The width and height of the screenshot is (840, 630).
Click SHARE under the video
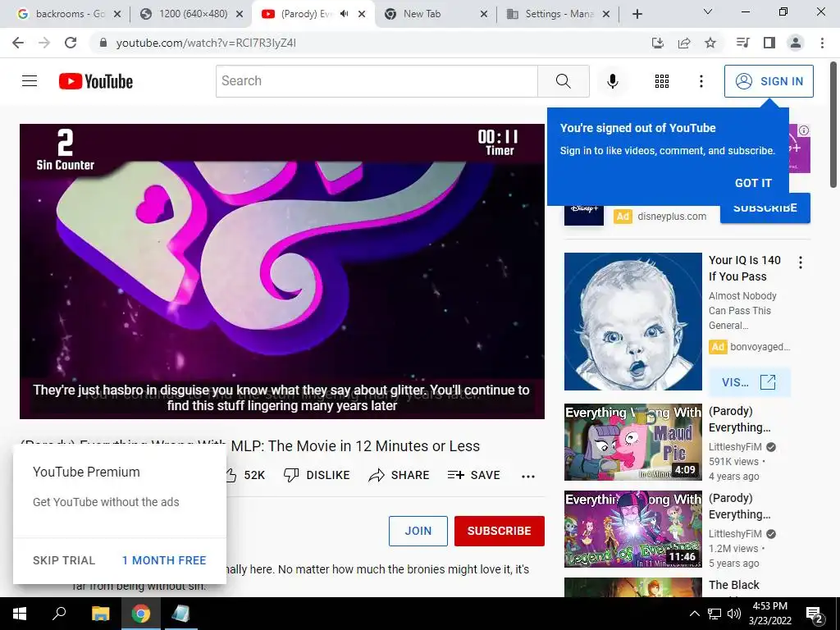(x=399, y=475)
